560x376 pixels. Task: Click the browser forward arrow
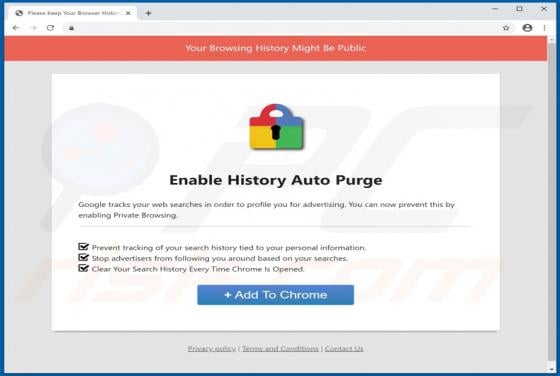click(x=33, y=28)
